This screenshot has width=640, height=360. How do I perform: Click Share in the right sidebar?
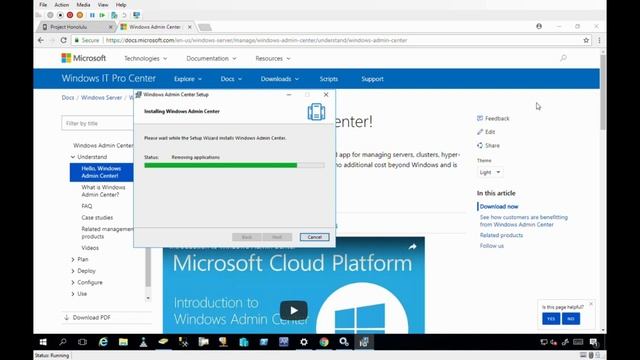pyautogui.click(x=488, y=145)
